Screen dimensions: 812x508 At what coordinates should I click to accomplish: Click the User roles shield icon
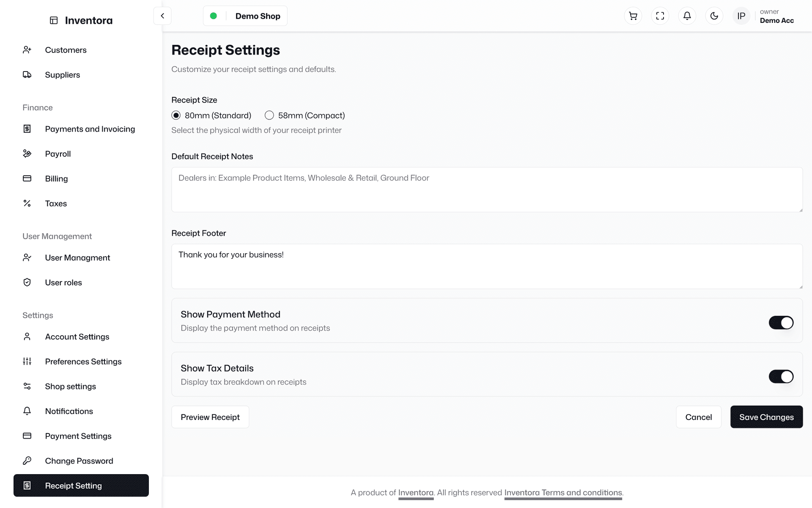click(27, 282)
